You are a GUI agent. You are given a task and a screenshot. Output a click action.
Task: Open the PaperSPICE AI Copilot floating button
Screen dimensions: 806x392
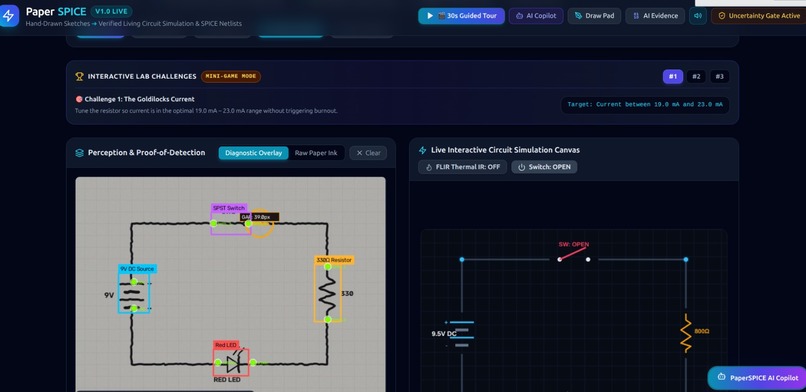click(x=757, y=378)
